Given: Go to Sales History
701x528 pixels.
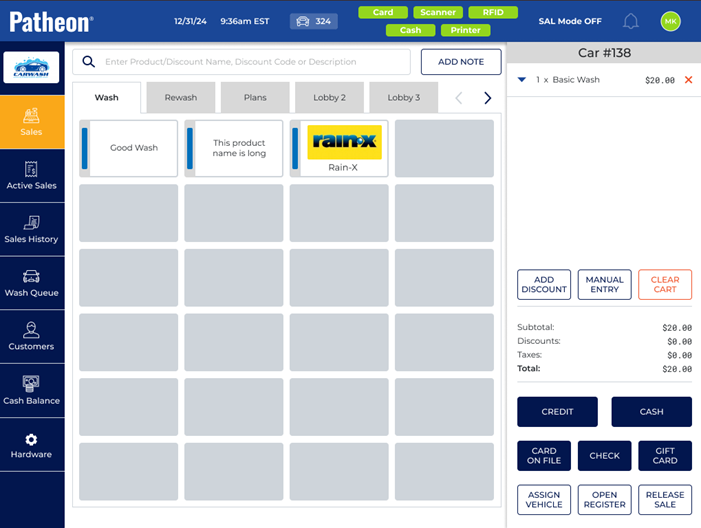Looking at the screenshot, I should pyautogui.click(x=31, y=229).
